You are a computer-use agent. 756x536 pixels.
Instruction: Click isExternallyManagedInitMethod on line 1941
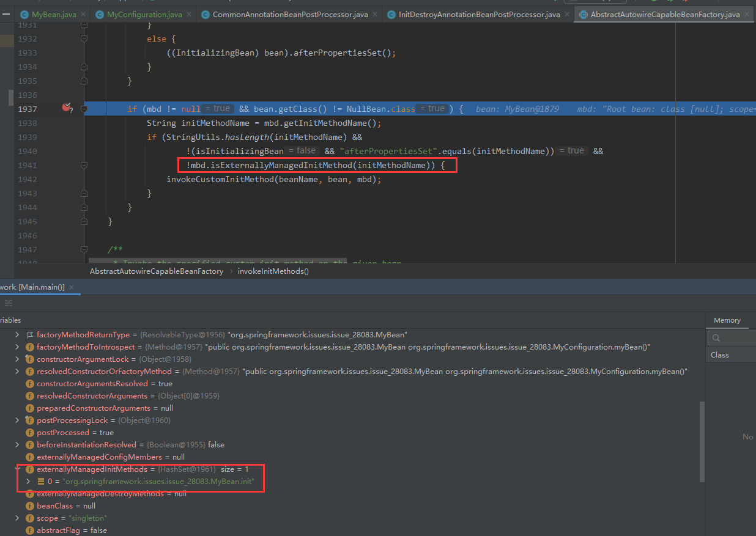(280, 166)
